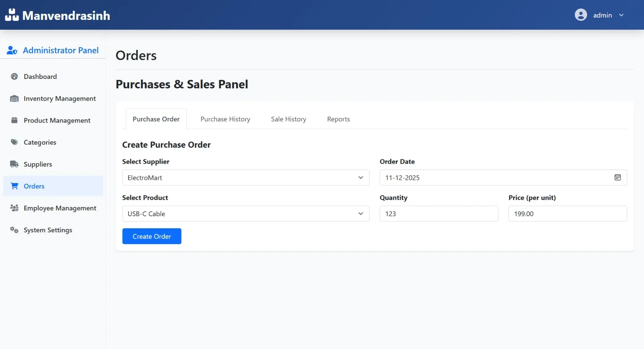644x349 pixels.
Task: Expand the Select Product dropdown
Action: [360, 214]
